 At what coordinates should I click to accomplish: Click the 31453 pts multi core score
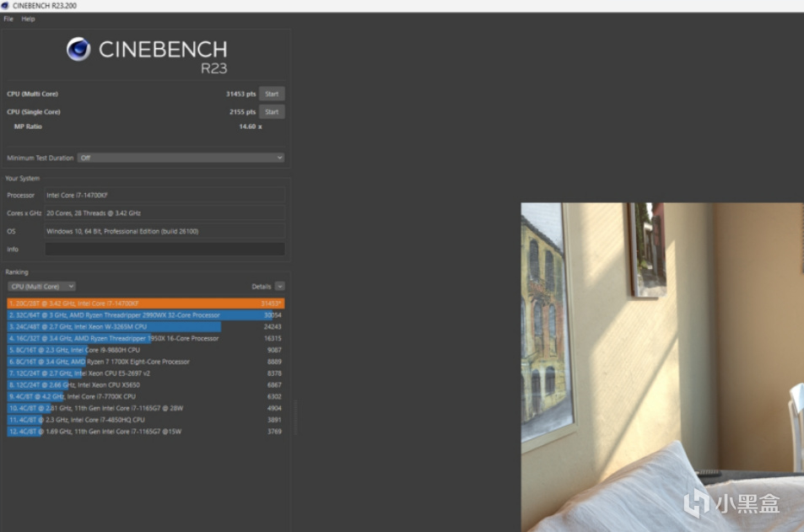240,94
